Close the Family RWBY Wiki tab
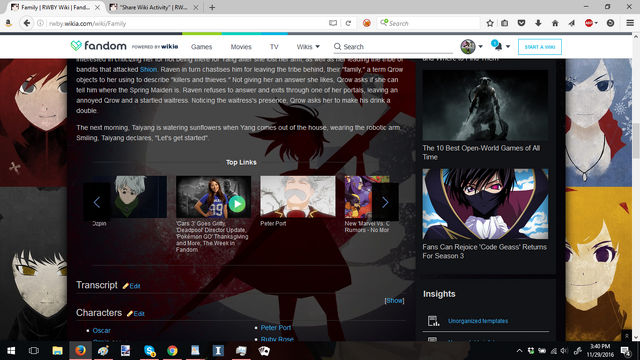 pyautogui.click(x=97, y=7)
